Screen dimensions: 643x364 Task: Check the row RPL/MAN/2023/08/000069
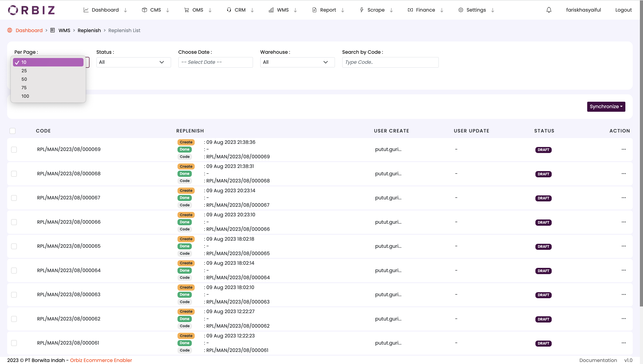click(14, 149)
